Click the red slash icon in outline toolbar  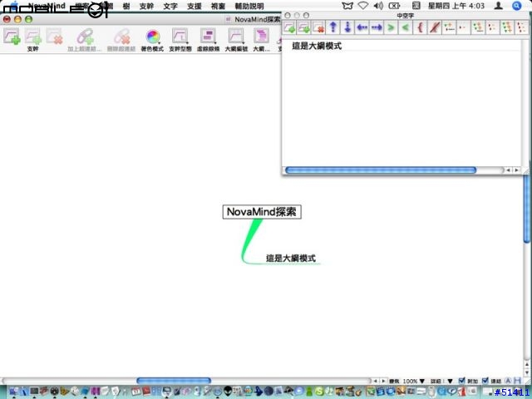point(435,27)
